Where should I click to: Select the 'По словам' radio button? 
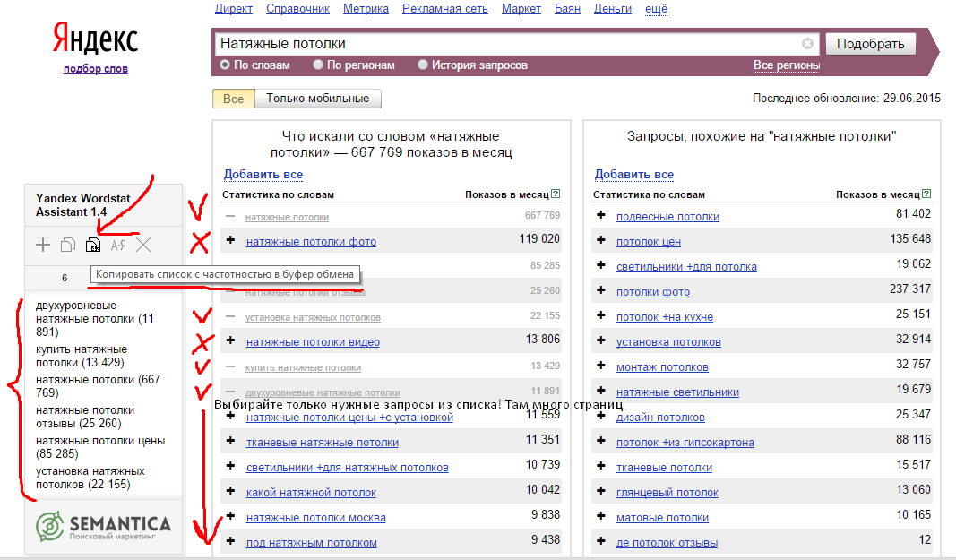225,65
